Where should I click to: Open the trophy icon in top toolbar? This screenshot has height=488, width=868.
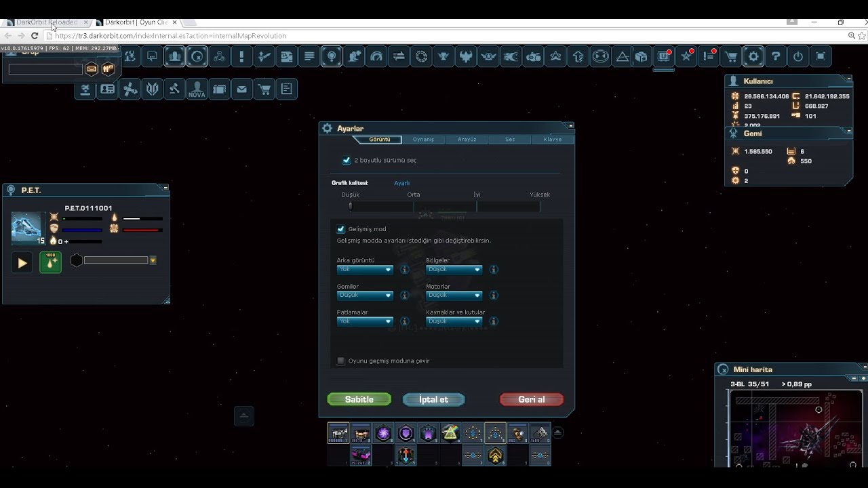pyautogui.click(x=443, y=57)
